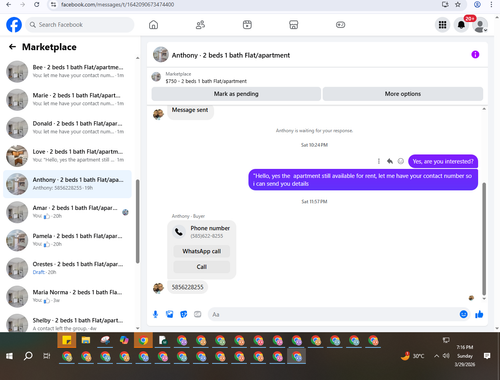Click the phone icon in Phone number card

[179, 232]
